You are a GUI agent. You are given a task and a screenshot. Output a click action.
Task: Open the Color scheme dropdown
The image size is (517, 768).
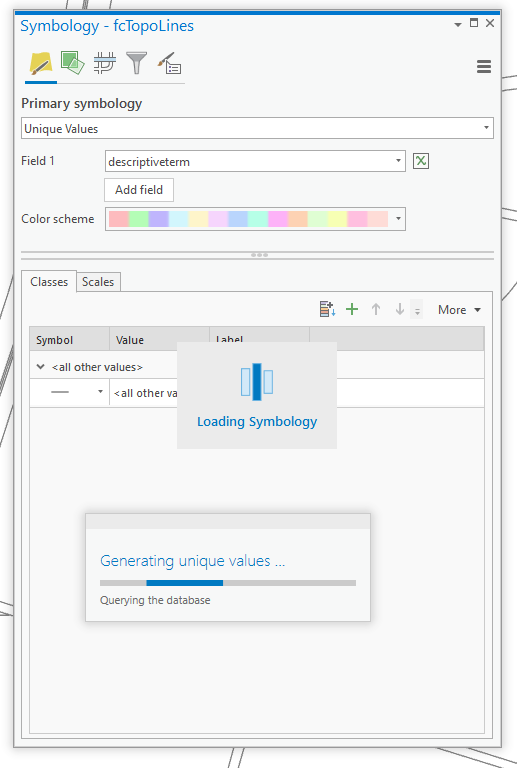click(x=255, y=219)
